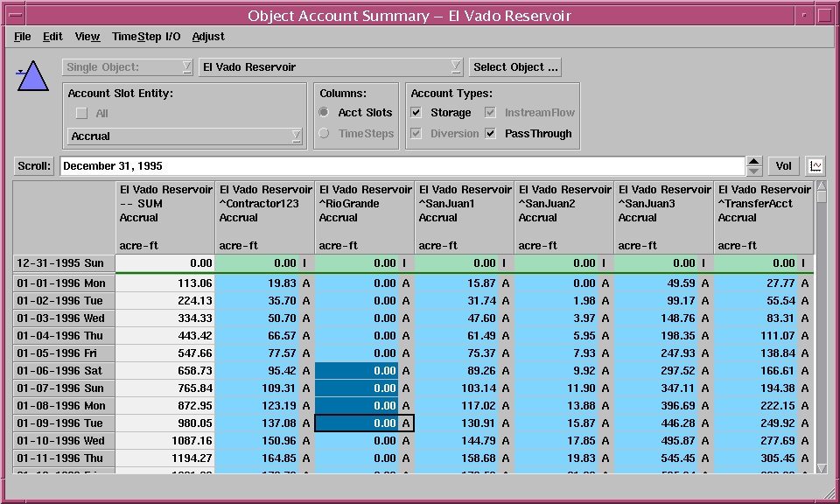Click the scroll date up arrow
The image size is (840, 504).
click(753, 161)
